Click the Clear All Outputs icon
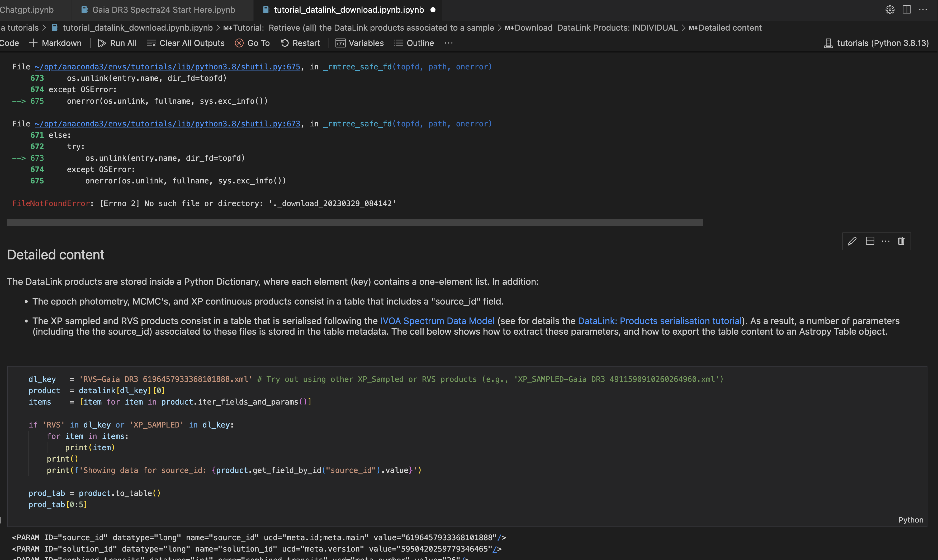The height and width of the screenshot is (560, 938). pyautogui.click(x=151, y=43)
